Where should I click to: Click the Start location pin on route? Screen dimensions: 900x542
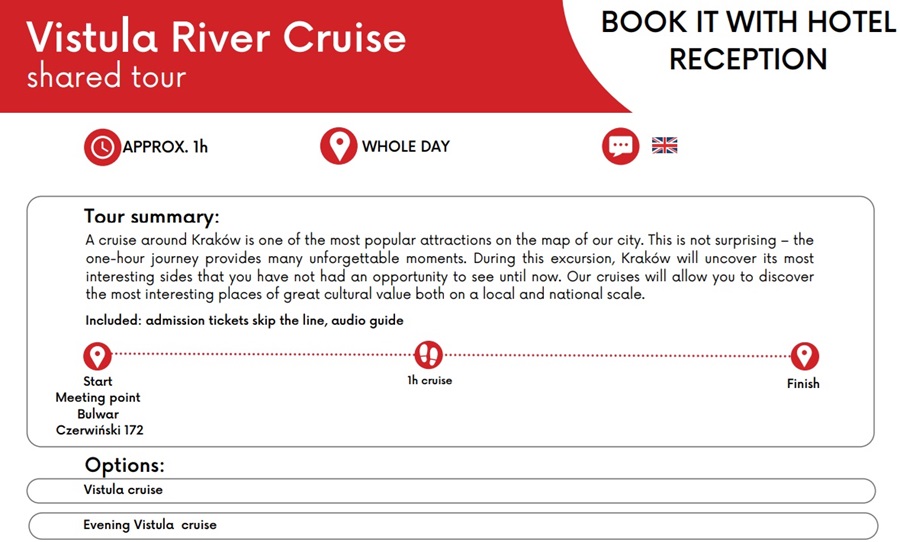click(97, 355)
